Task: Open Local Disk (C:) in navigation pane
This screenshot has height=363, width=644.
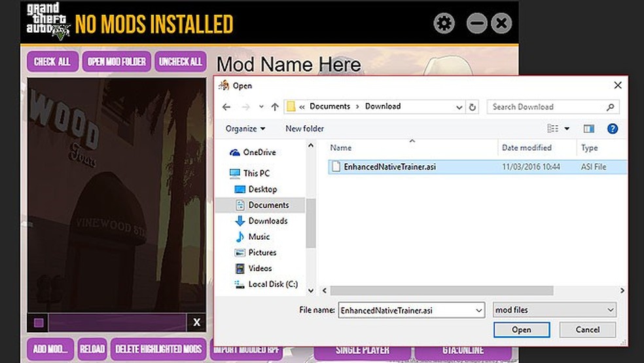Action: 273,284
